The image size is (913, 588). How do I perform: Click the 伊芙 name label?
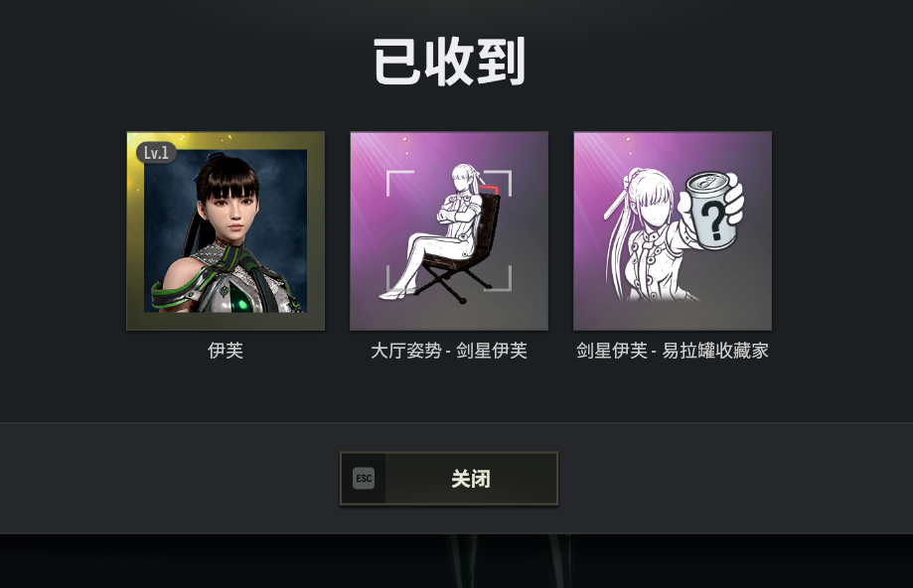[226, 351]
